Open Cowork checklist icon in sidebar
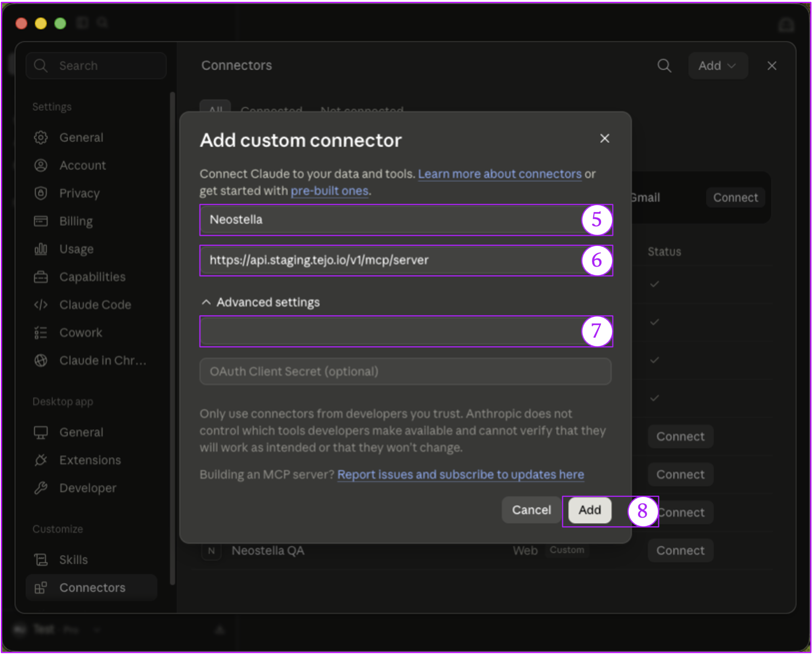Screen dimensions: 812x654 click(x=40, y=332)
